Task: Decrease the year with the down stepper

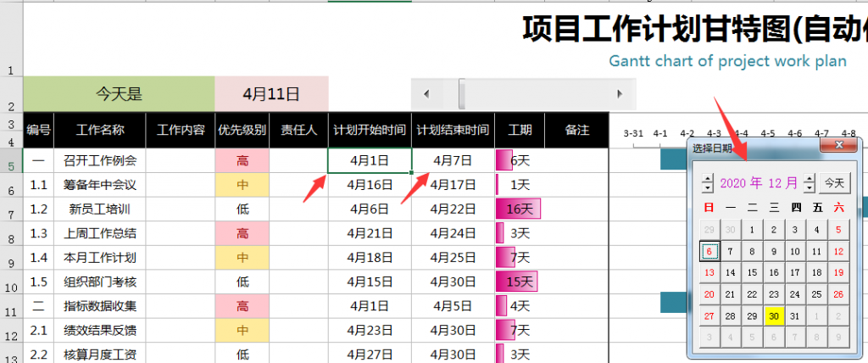Action: coord(708,187)
